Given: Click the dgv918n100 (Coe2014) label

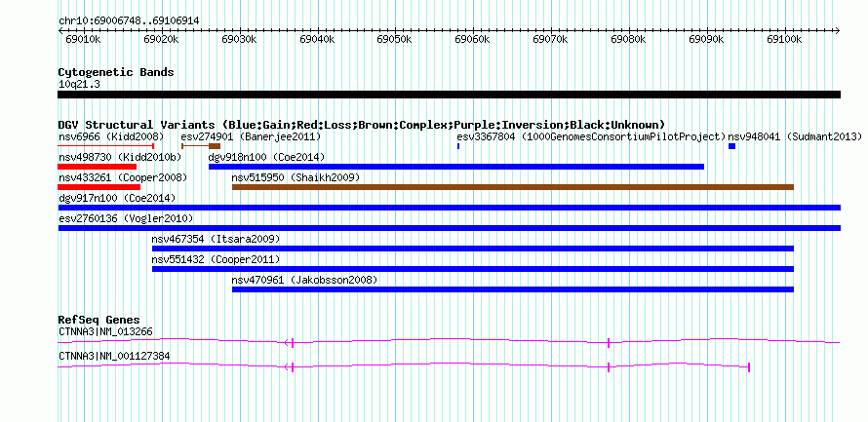Looking at the screenshot, I should (266, 158).
